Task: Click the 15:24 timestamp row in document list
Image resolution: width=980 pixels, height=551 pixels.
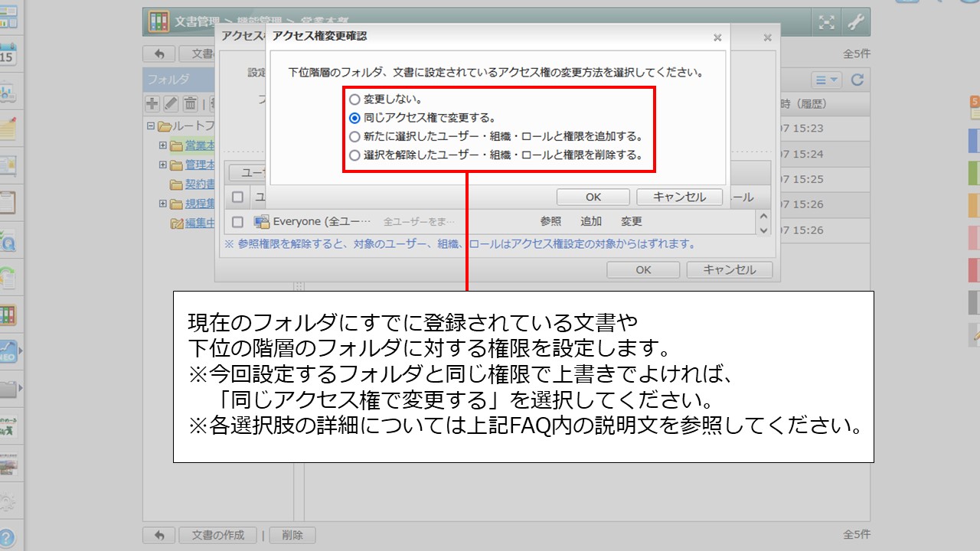Action: [825, 154]
